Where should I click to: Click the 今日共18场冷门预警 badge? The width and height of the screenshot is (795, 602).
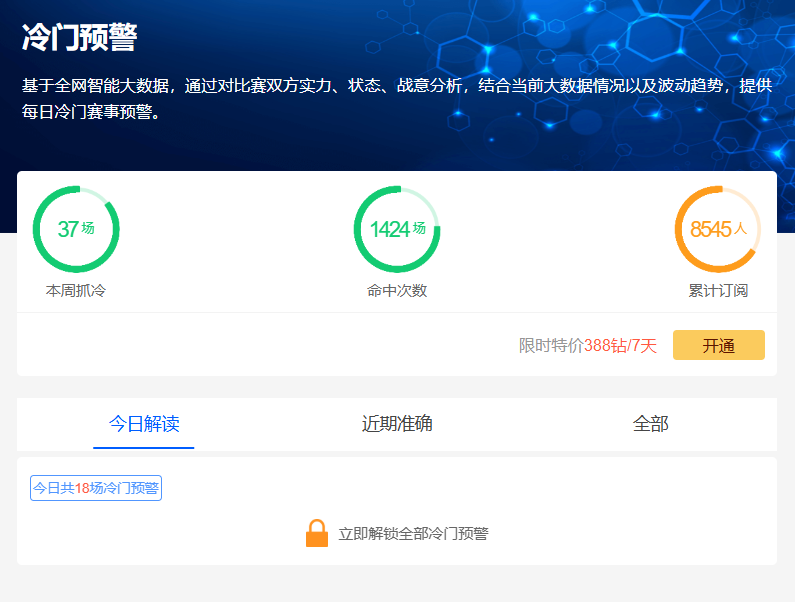pos(96,489)
